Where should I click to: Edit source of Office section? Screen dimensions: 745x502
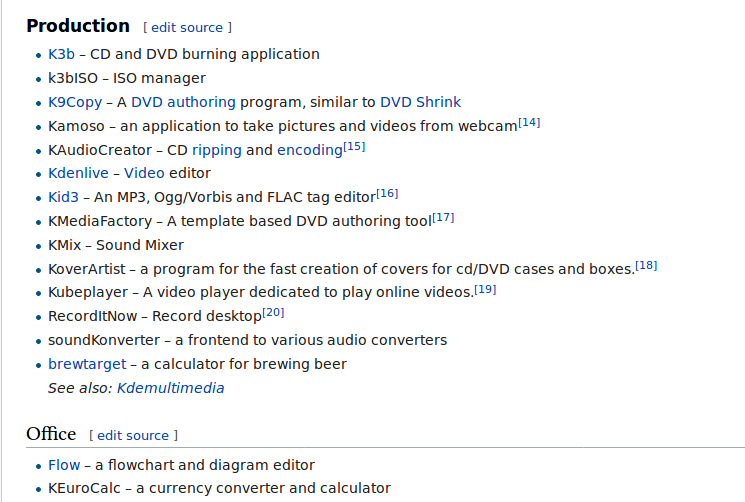coord(133,435)
